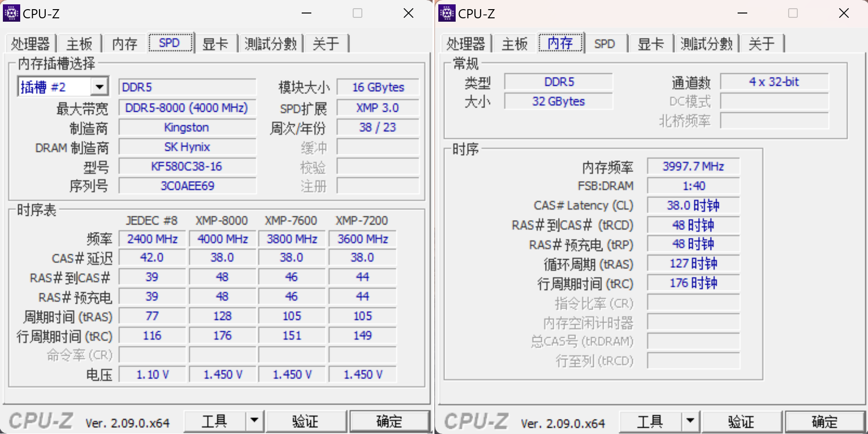The width and height of the screenshot is (868, 434).
Task: Switch to 处理器 tab in right window
Action: [466, 44]
